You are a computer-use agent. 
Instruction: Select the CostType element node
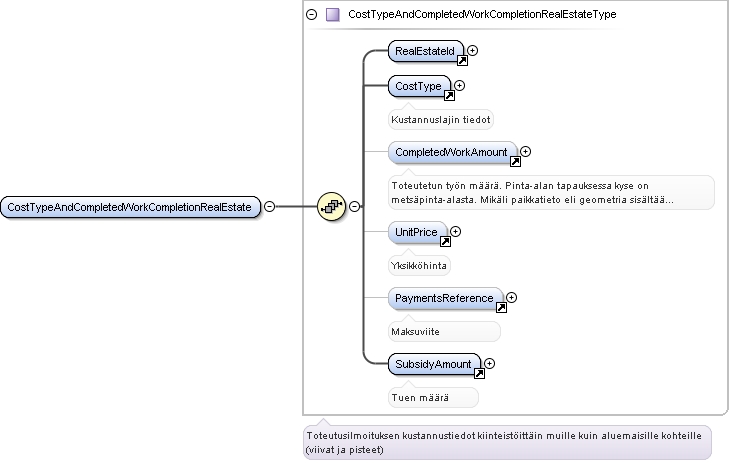tap(419, 86)
